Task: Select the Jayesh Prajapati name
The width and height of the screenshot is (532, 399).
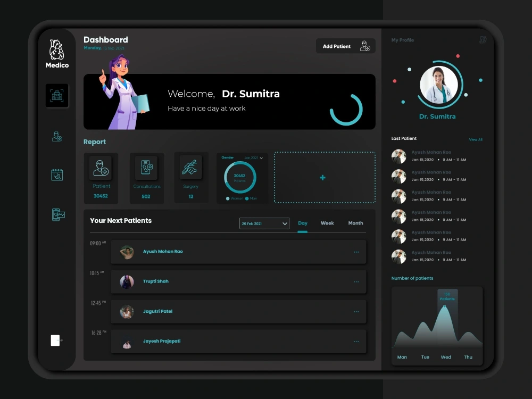Action: (x=162, y=341)
